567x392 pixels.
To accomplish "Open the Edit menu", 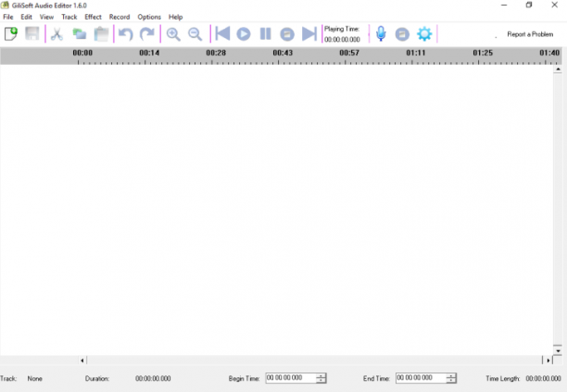I will [26, 17].
